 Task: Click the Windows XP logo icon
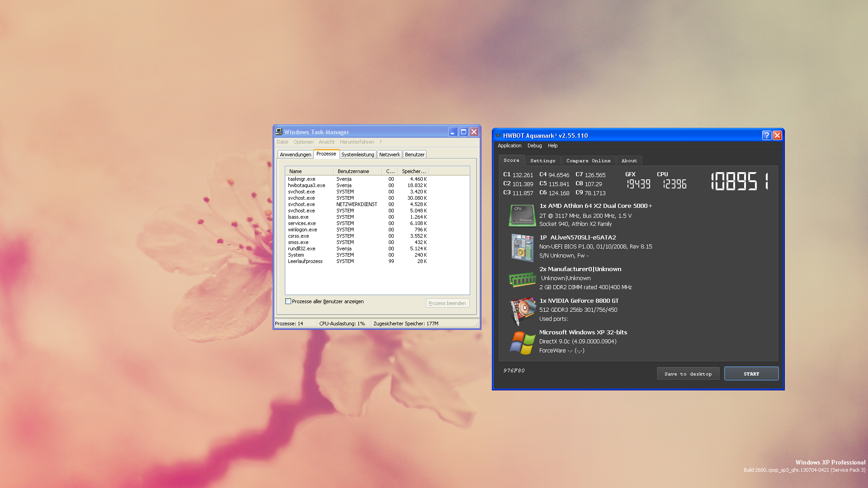pyautogui.click(x=523, y=343)
